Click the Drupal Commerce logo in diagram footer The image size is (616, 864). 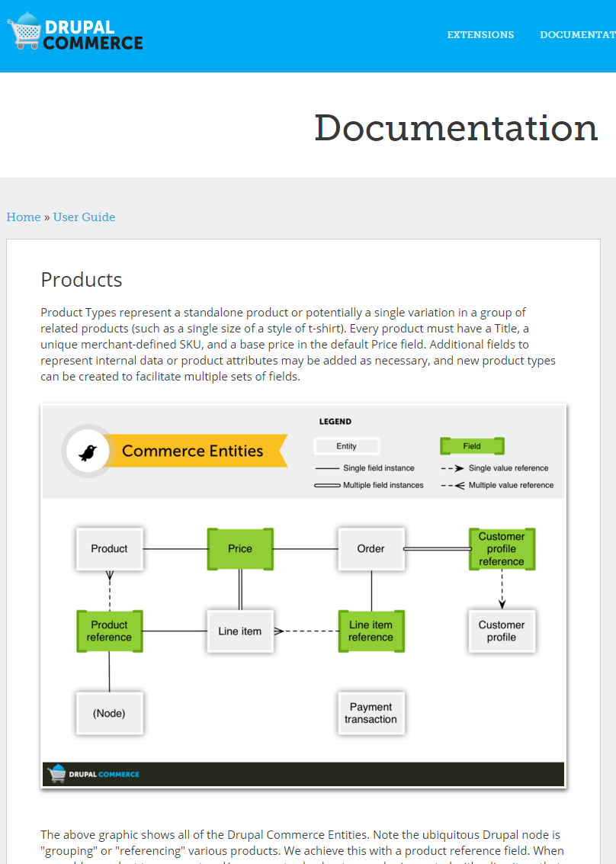tap(93, 774)
